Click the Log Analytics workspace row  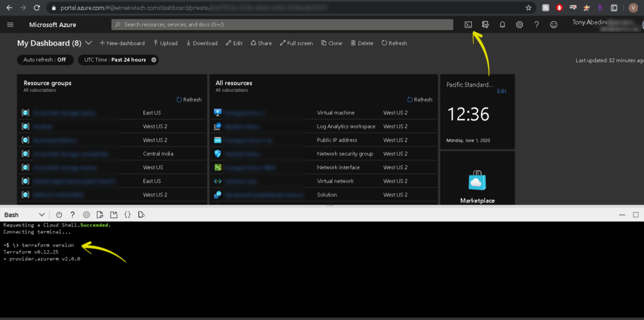[x=323, y=126]
